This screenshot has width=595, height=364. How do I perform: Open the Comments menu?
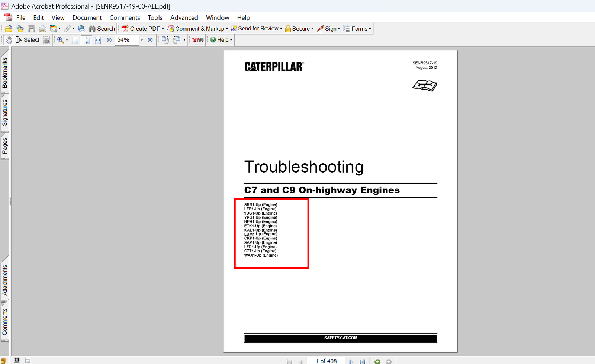tap(125, 17)
